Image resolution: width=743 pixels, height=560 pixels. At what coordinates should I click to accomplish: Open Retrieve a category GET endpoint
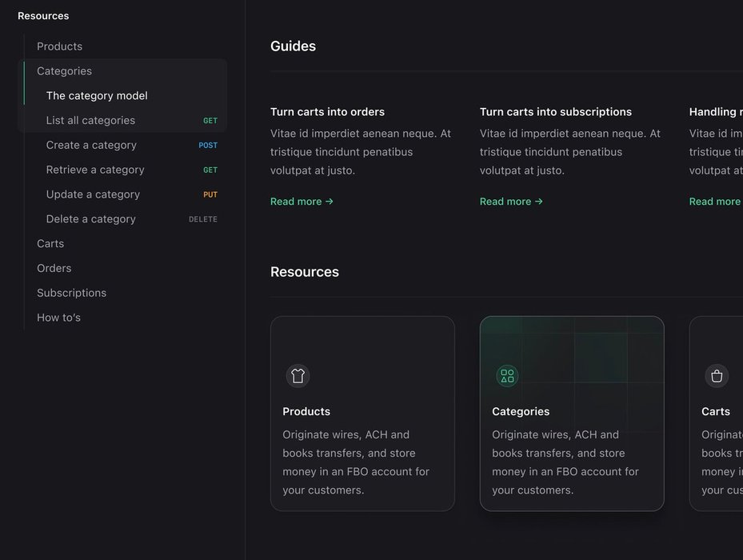coord(95,170)
